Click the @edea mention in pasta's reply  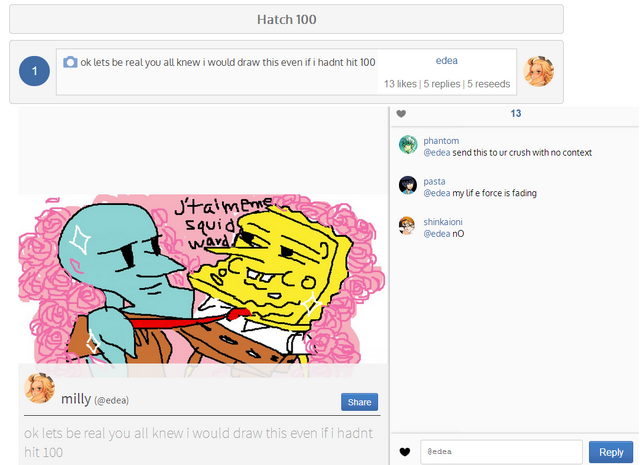point(437,193)
